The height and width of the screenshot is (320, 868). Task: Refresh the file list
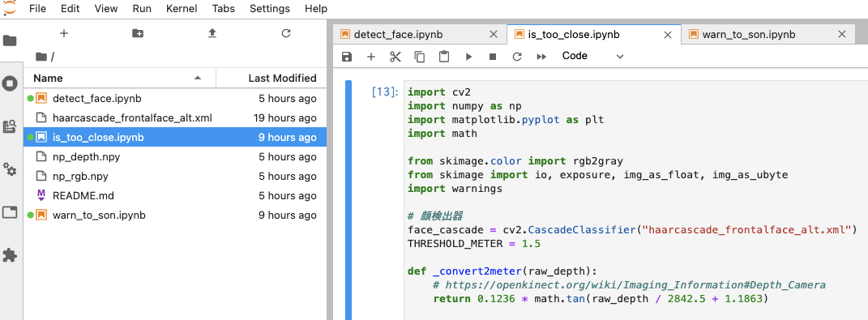pos(286,33)
